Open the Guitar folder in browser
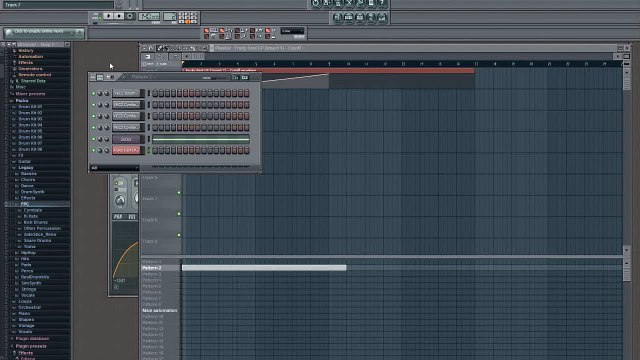Viewport: 640px width, 360px height. click(x=24, y=162)
